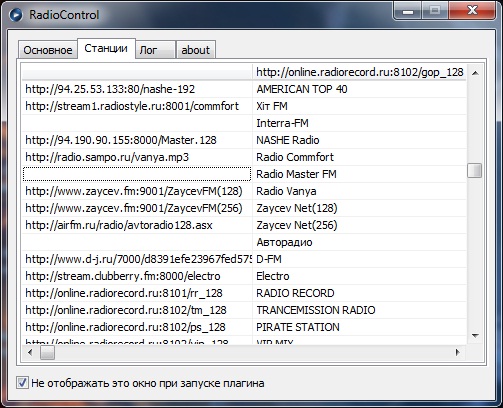Select URL airfm.ru/radio/avtoradio128.asx
Viewport: 503px width, 408px height.
(137, 225)
